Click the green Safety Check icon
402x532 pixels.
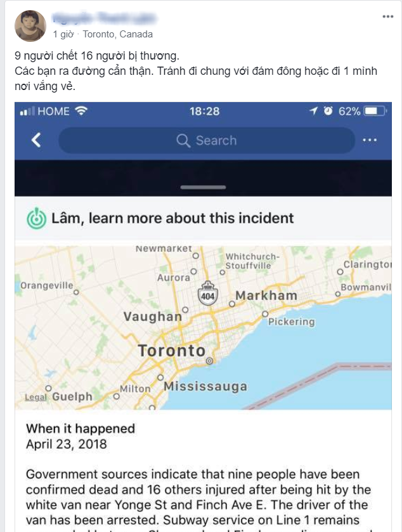[37, 218]
